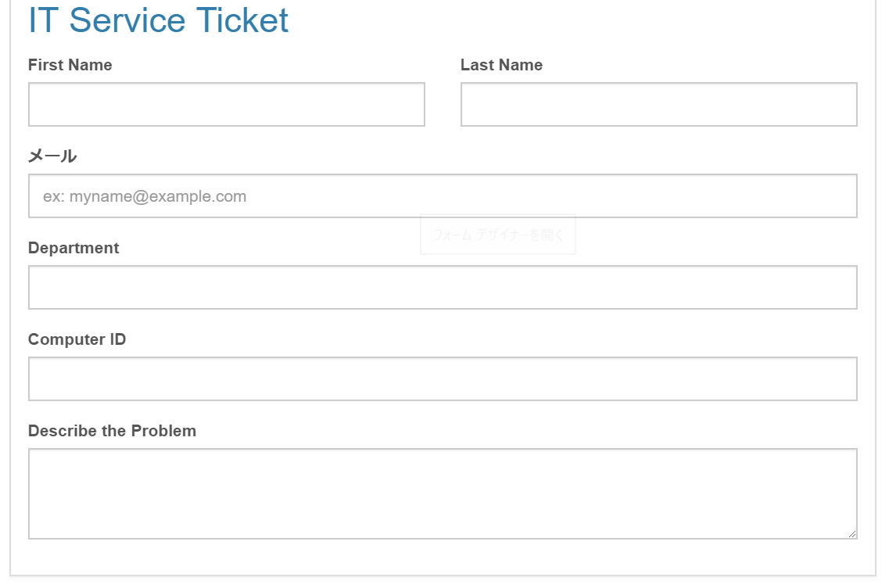889x588 pixels.
Task: Click the First Name label text
Action: click(x=70, y=65)
